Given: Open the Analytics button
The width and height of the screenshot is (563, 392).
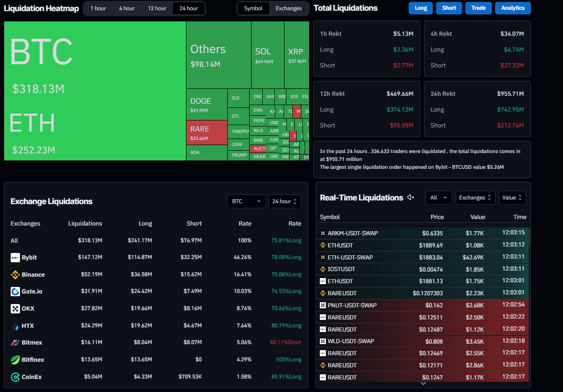Looking at the screenshot, I should pos(513,8).
